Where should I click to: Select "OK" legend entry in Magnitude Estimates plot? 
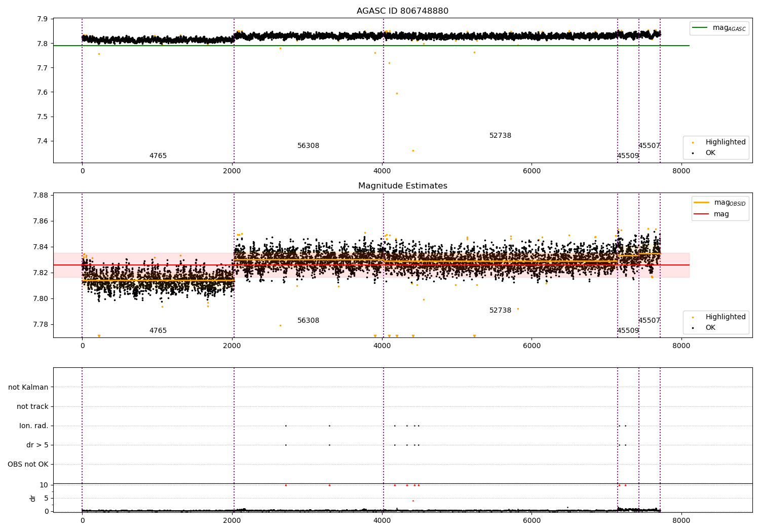704,328
